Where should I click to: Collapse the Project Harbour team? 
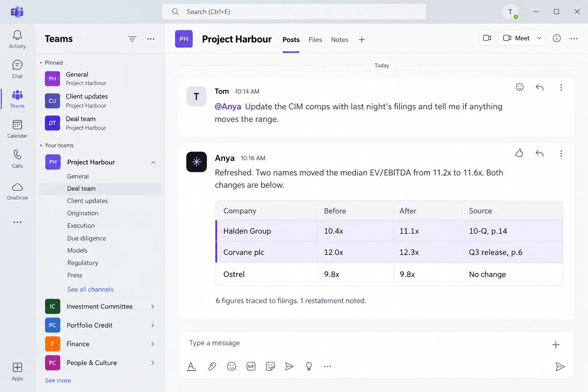coord(153,162)
